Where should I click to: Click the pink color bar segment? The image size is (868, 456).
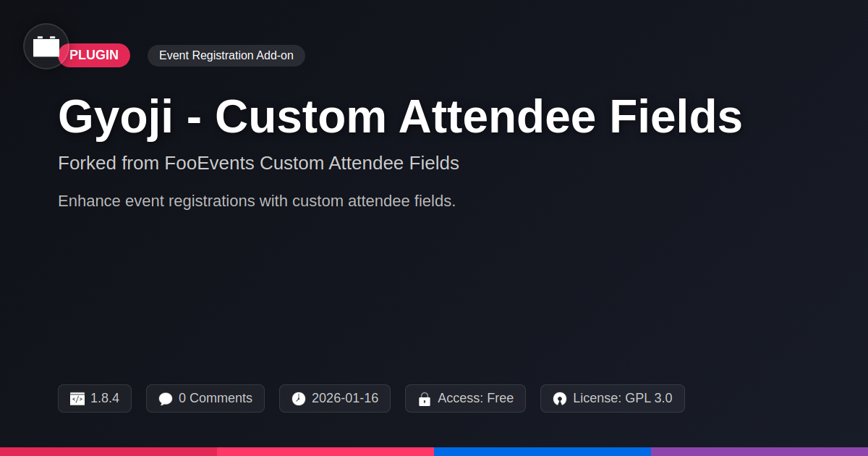[x=325, y=452]
